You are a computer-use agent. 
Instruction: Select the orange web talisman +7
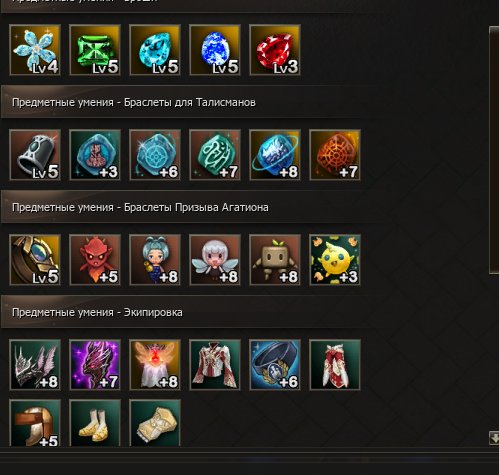[x=335, y=155]
